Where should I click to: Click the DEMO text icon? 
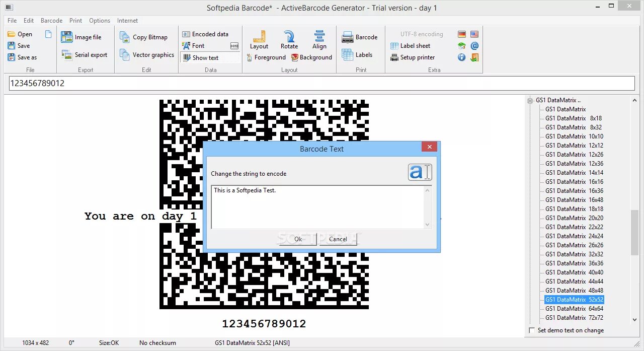pyautogui.click(x=234, y=46)
